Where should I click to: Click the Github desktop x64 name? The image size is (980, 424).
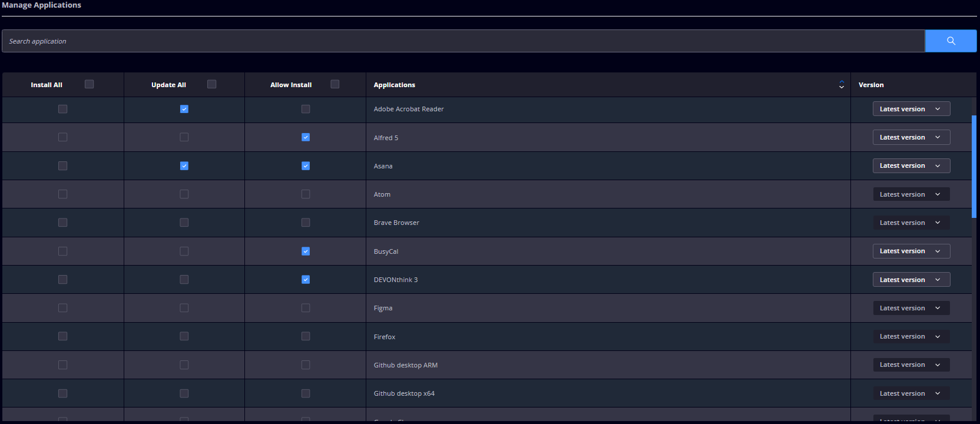[404, 393]
